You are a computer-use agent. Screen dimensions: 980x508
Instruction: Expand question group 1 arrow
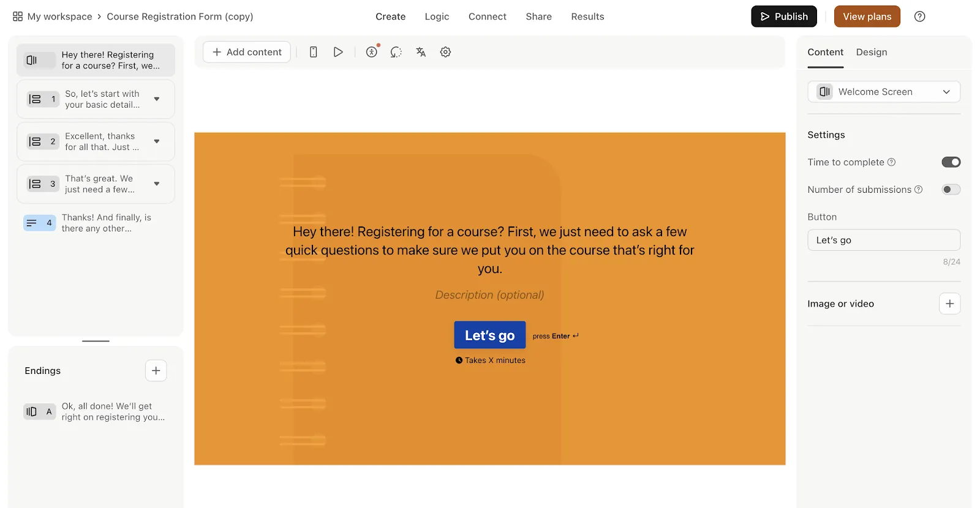click(157, 99)
